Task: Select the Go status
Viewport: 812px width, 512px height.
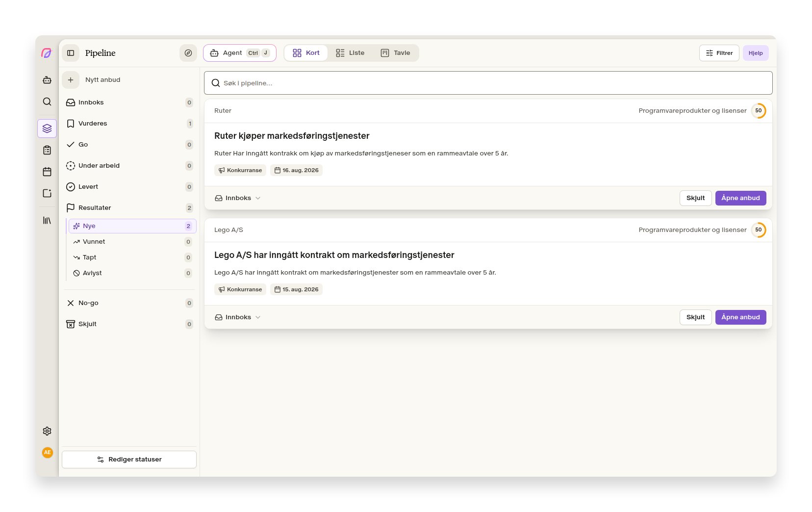Action: 129,145
